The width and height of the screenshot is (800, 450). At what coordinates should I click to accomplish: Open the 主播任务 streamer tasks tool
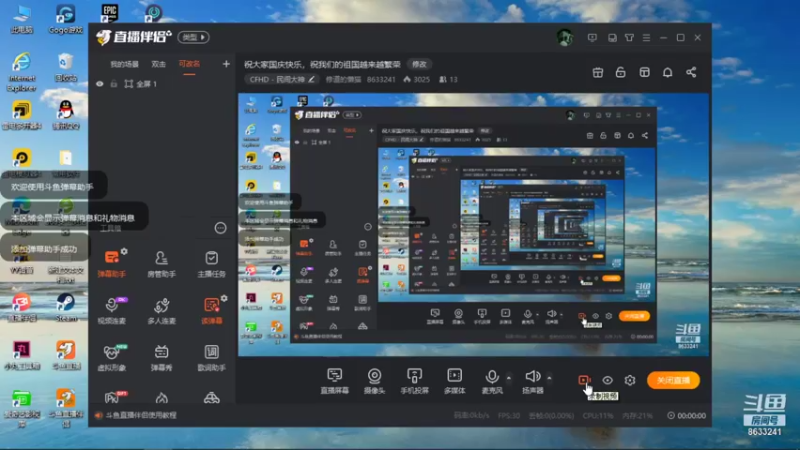pyautogui.click(x=211, y=263)
